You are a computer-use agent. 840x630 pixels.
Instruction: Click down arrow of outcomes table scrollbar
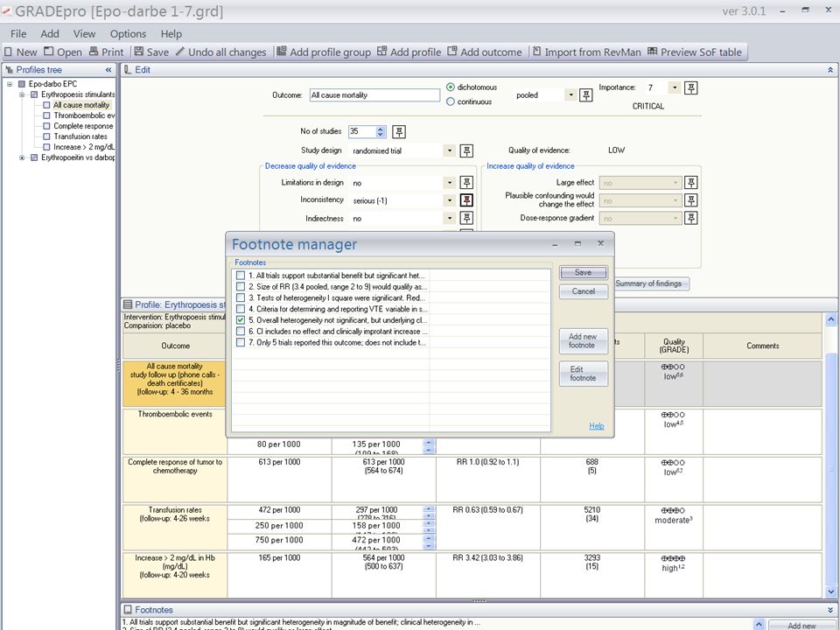[831, 591]
